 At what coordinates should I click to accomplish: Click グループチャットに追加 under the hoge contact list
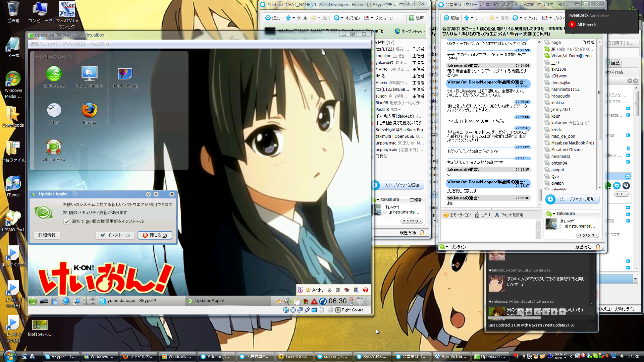(572, 199)
